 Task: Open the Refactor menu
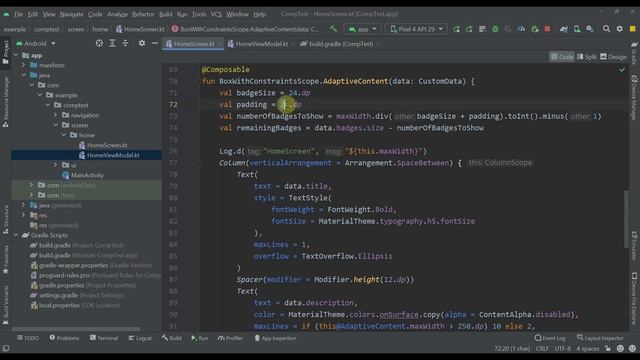pos(143,14)
